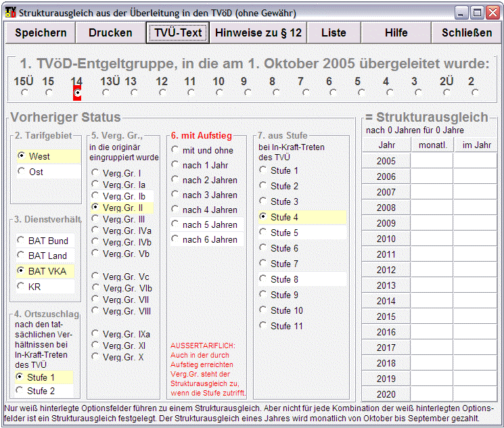Screen dimensions: 504x428
Task: Choose Verg.Gr. IVb
Action: pos(121,242)
